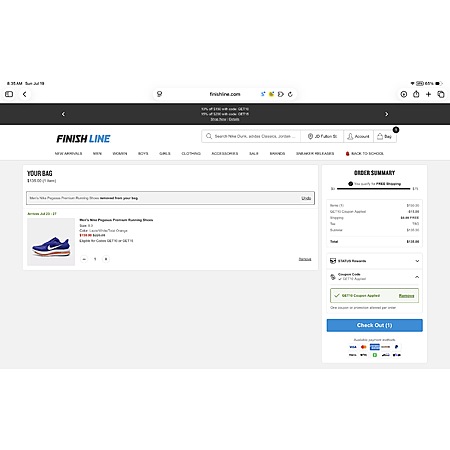450x450 pixels.
Task: Open the Safari sidebar panel icon
Action: pos(9,94)
